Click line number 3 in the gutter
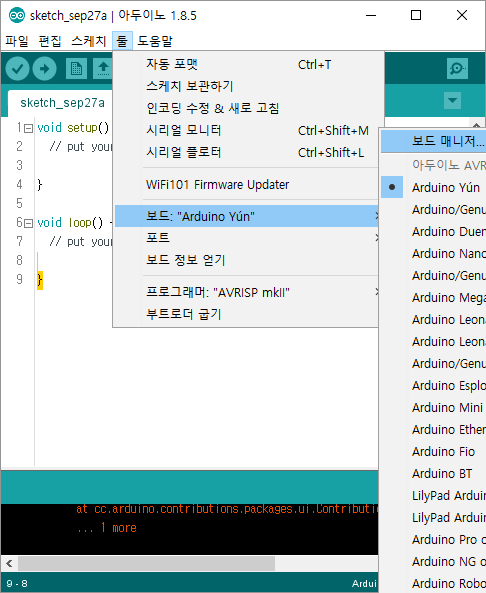Image resolution: width=486 pixels, height=593 pixels. (19, 165)
